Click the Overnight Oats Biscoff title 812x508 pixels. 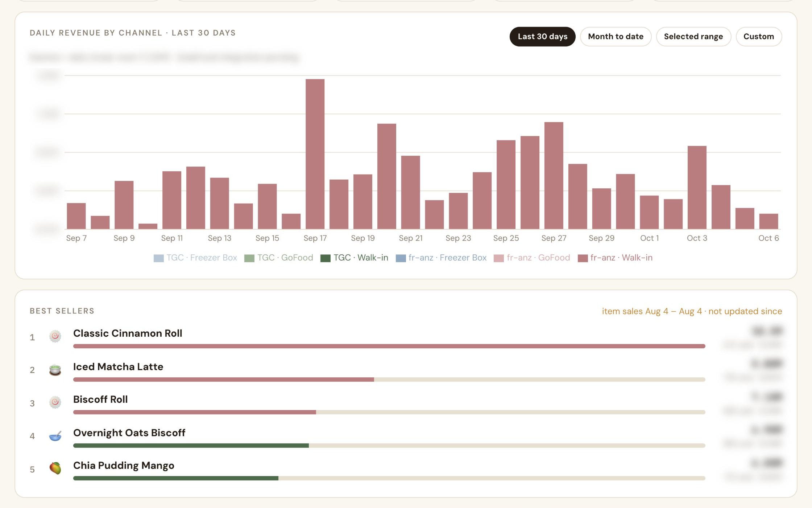129,433
